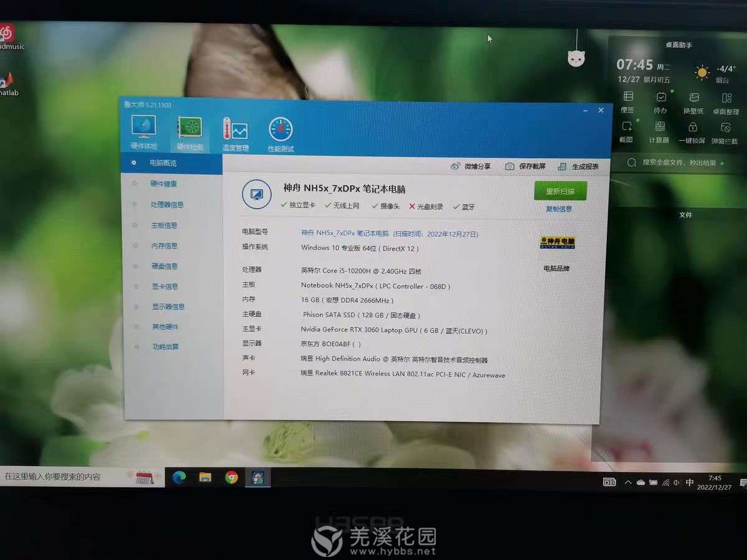Open the 硬件检测 hardware detection tab

coord(189,133)
